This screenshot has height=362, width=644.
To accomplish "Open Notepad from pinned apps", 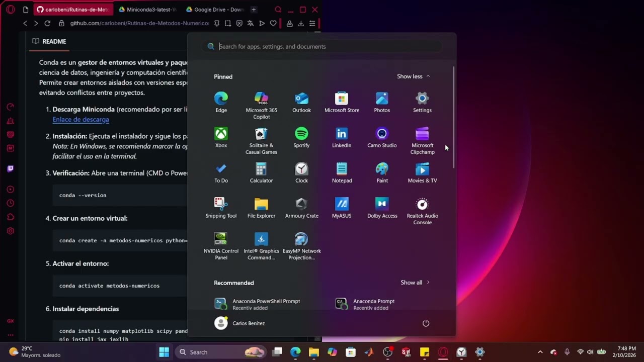I will point(342,172).
